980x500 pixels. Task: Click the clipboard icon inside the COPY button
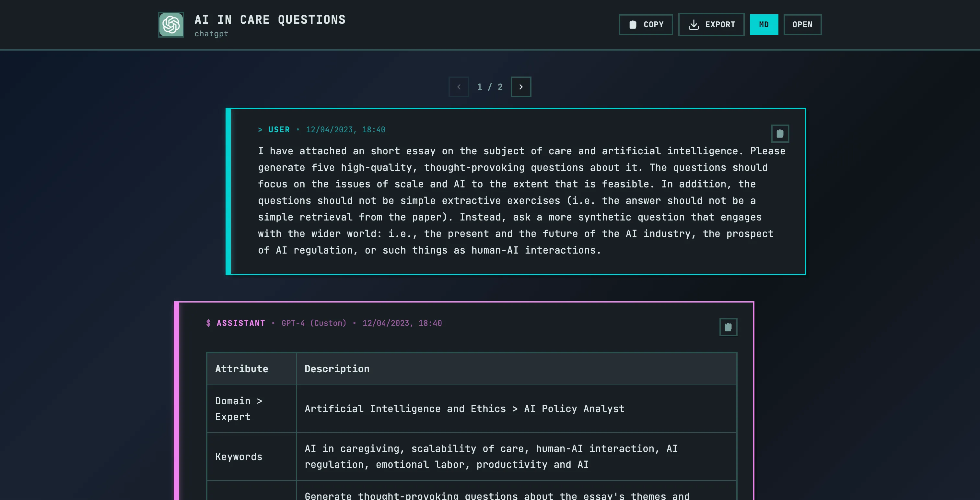(632, 24)
